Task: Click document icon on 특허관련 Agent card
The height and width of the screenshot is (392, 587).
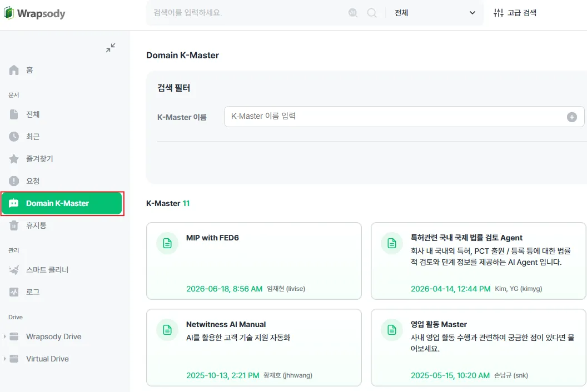Action: tap(392, 243)
